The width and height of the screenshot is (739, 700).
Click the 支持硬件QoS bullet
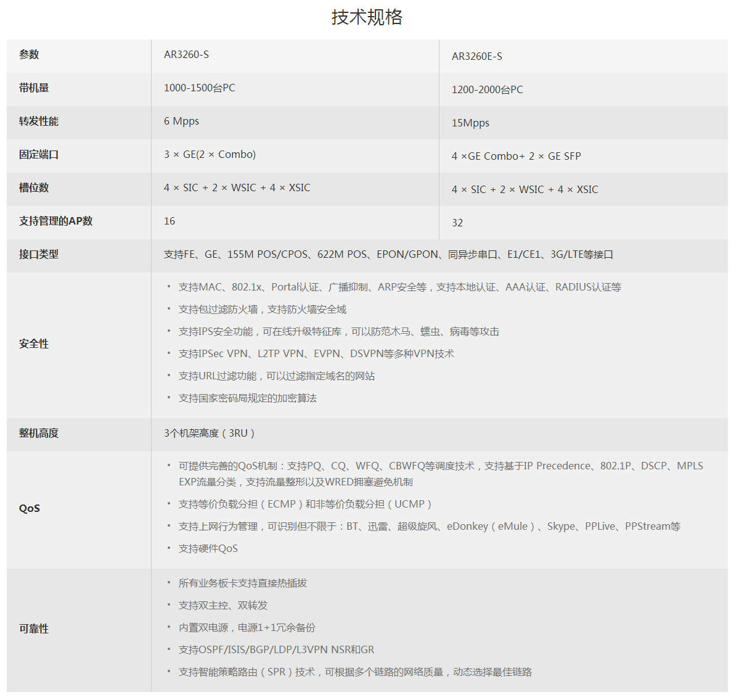pos(208,548)
